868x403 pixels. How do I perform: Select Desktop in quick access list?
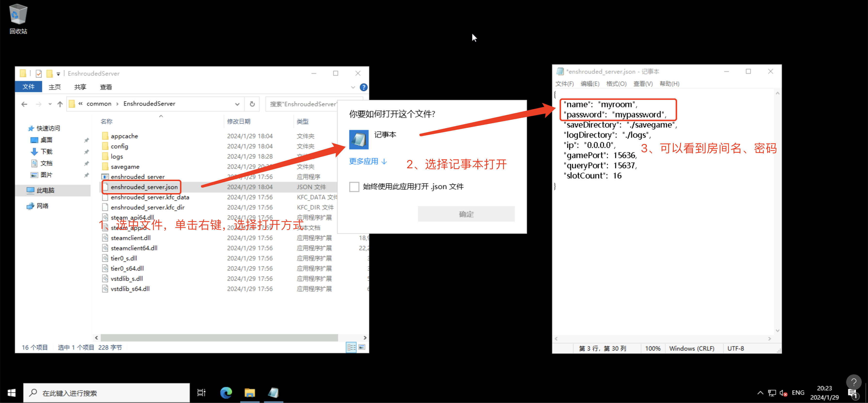(x=46, y=140)
